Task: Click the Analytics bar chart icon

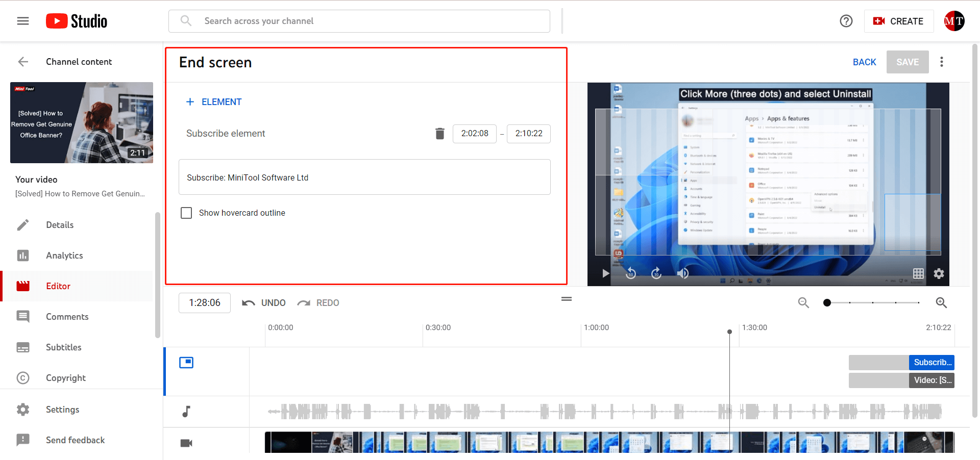Action: 23,255
